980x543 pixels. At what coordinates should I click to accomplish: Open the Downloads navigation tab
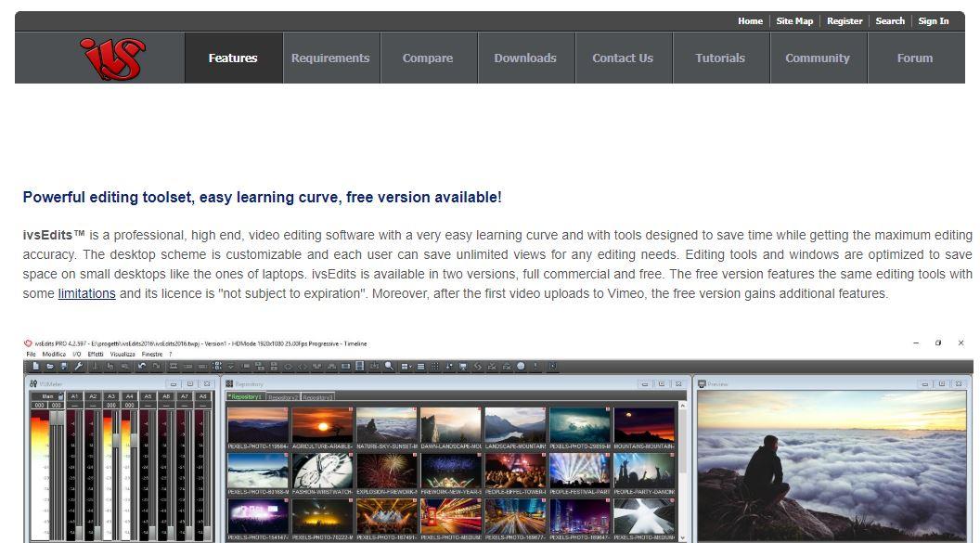coord(524,58)
